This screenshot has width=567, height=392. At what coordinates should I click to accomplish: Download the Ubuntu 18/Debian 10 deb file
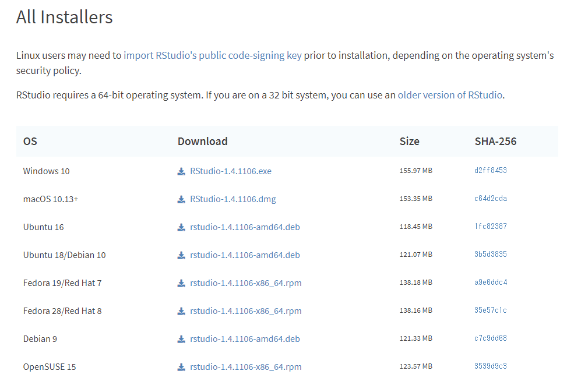pos(245,255)
